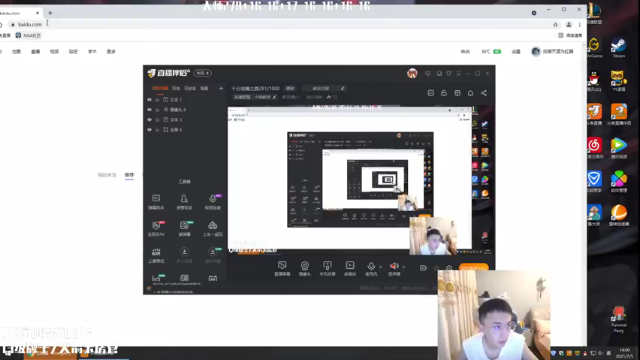
Task: Switch to the second scene tab
Action: (x=176, y=88)
